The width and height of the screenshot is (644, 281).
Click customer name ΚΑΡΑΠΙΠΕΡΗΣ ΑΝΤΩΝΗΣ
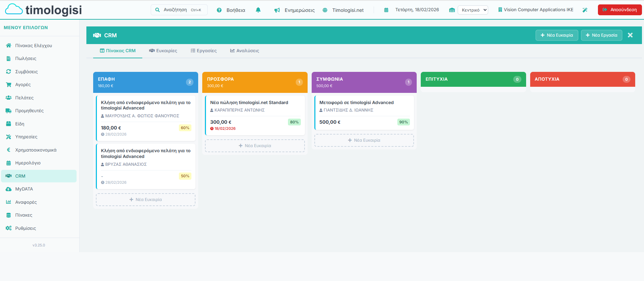(x=240, y=110)
